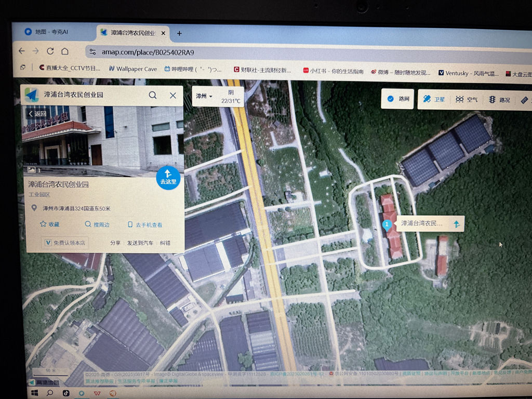Open Windows taskbar search
The image size is (532, 399).
pos(50,393)
